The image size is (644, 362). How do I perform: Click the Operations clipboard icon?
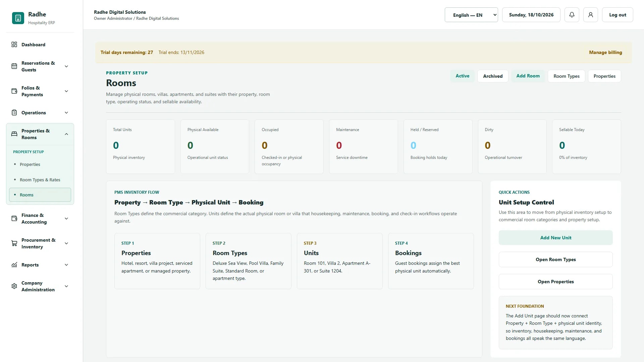[14, 113]
